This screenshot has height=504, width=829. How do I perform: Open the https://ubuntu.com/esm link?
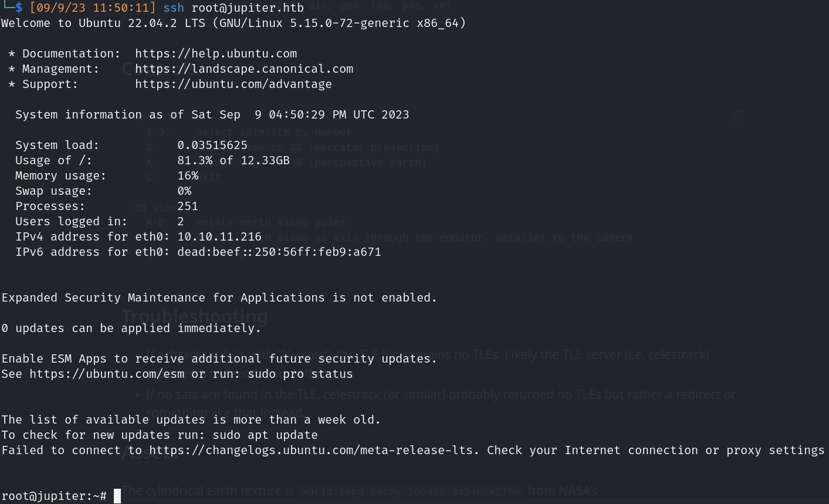[x=107, y=374]
